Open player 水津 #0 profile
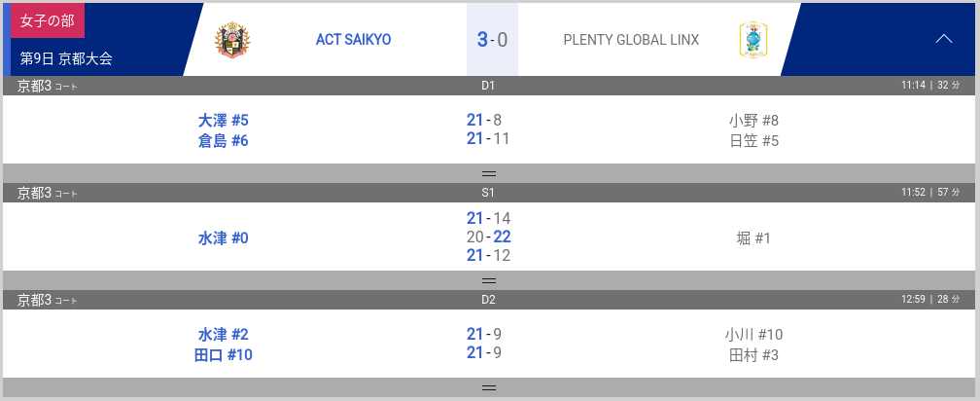Screen dimensions: 980x401 point(224,237)
